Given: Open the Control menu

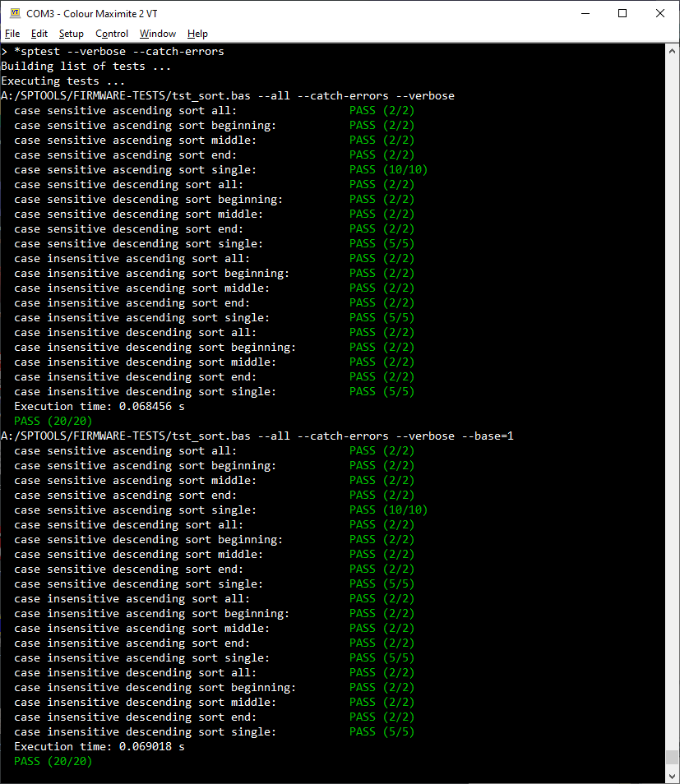Looking at the screenshot, I should [x=112, y=34].
